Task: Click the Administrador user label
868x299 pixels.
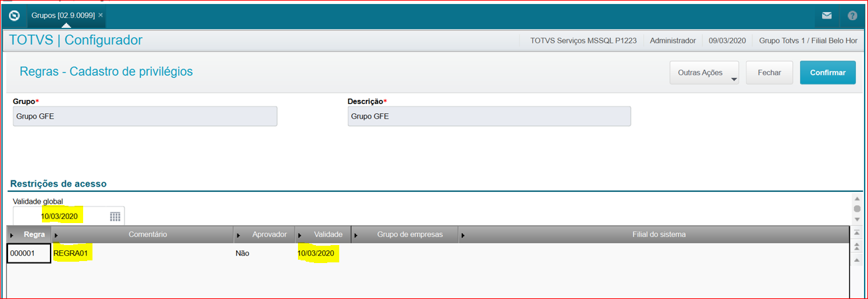Action: coord(672,41)
